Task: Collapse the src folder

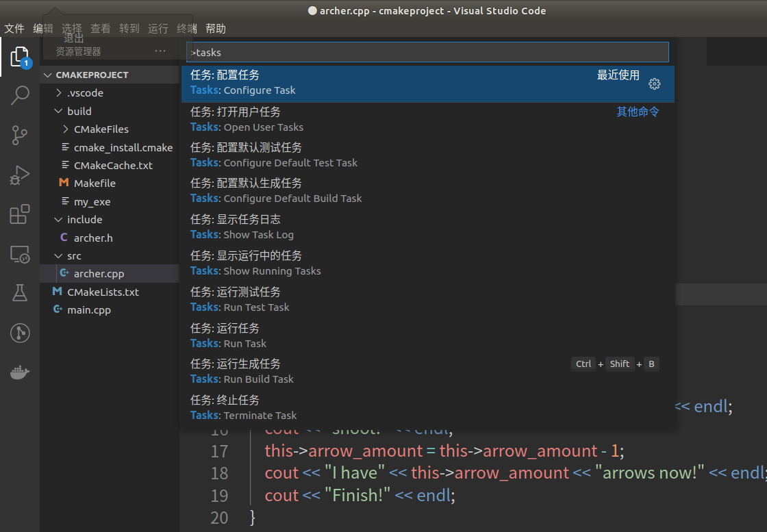Action: click(x=58, y=256)
